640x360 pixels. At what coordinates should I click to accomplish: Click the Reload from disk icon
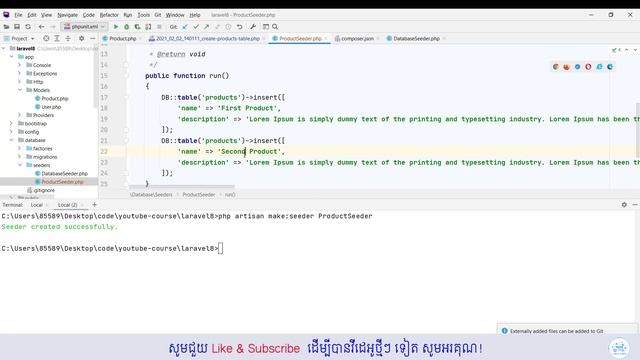pyautogui.click(x=28, y=27)
